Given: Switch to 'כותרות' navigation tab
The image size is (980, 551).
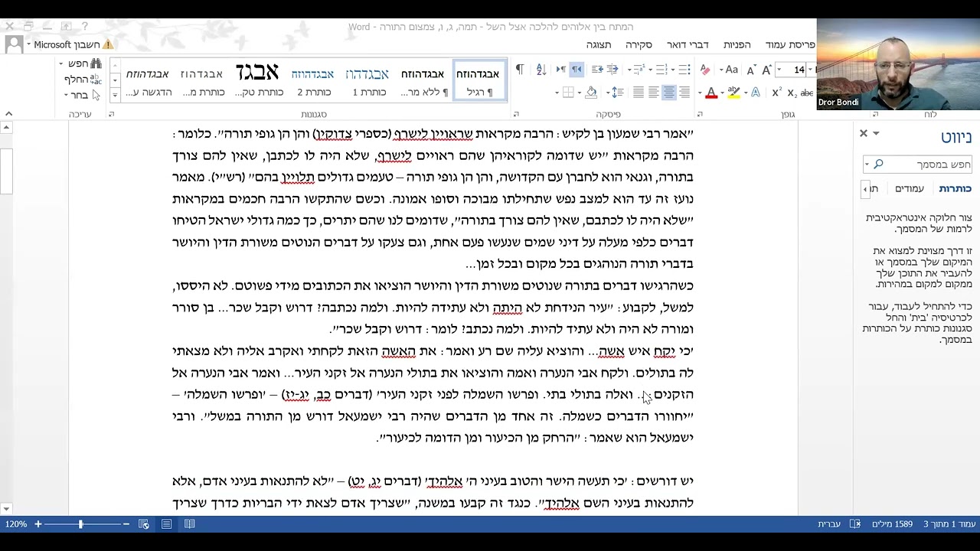Looking at the screenshot, I should (955, 188).
